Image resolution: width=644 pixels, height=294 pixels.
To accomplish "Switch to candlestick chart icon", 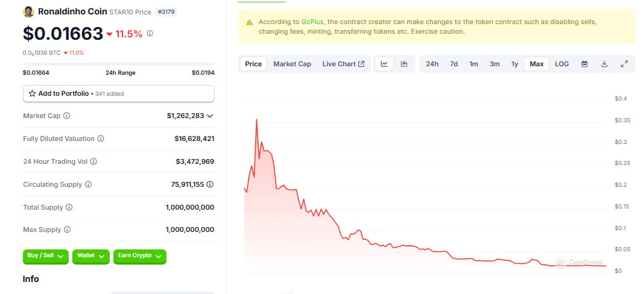I will (404, 64).
